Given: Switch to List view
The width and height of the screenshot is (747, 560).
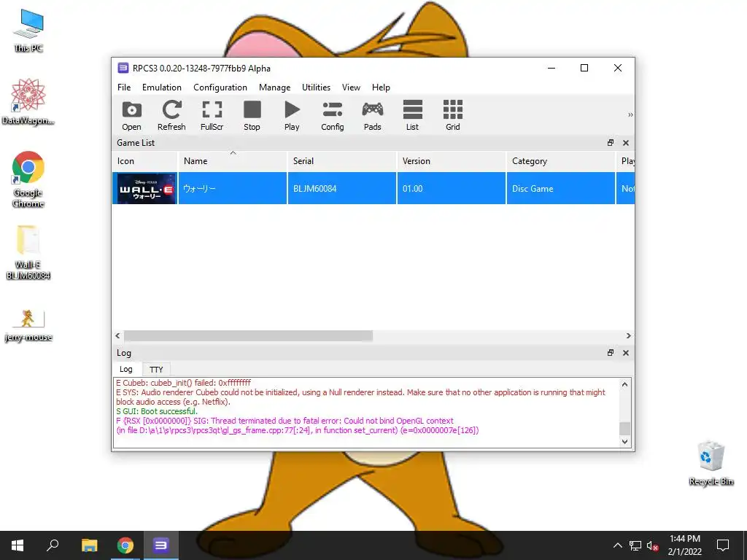Looking at the screenshot, I should (x=413, y=115).
